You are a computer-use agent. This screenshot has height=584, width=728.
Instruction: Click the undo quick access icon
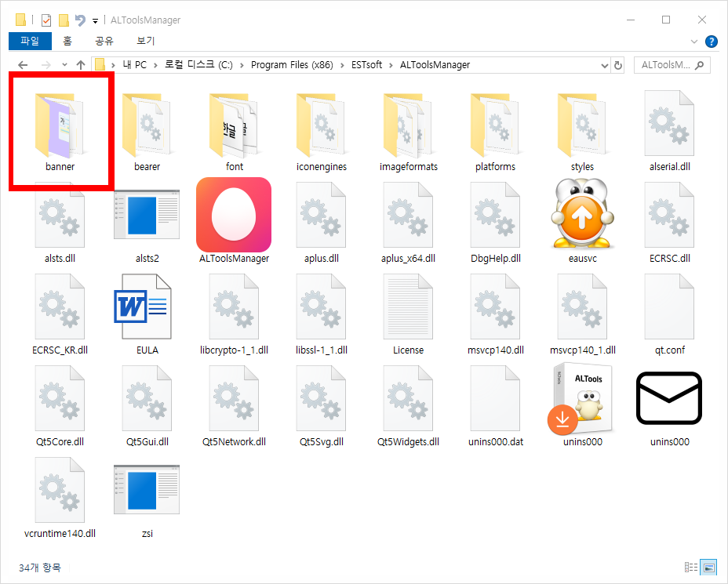click(x=80, y=20)
